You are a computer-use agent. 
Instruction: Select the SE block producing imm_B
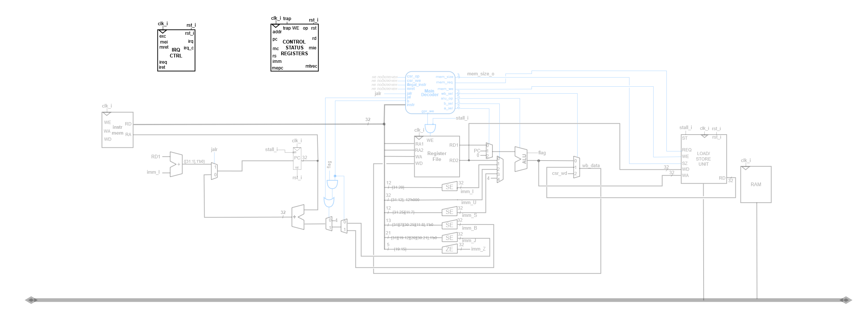[449, 225]
